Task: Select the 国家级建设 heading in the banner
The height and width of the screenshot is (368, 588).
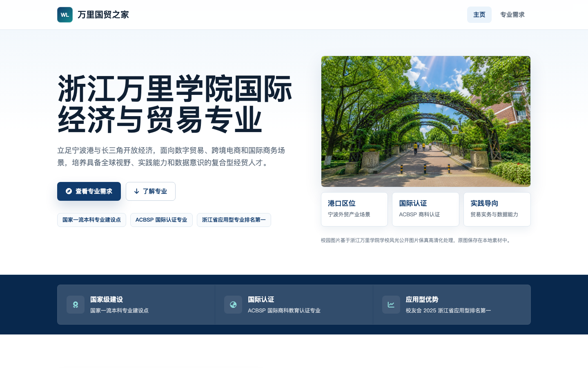Action: coord(107,300)
